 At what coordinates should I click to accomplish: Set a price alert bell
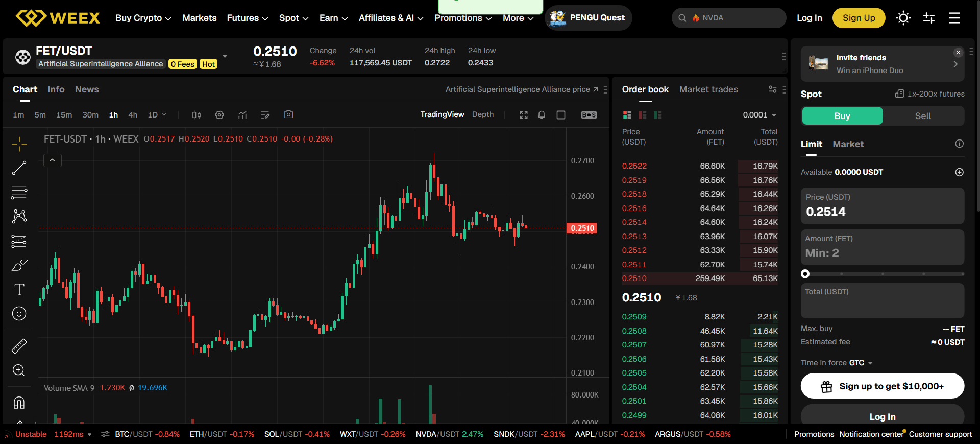click(x=542, y=115)
